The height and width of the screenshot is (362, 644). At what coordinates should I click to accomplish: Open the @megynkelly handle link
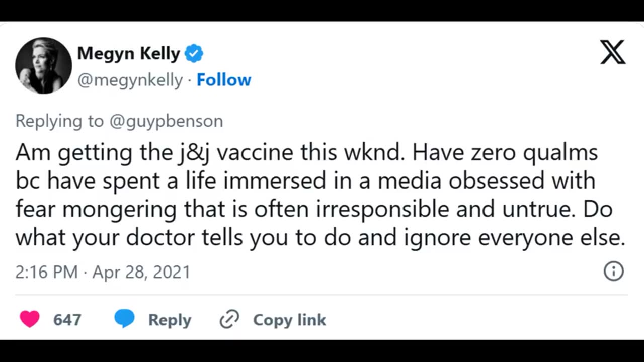pyautogui.click(x=130, y=80)
